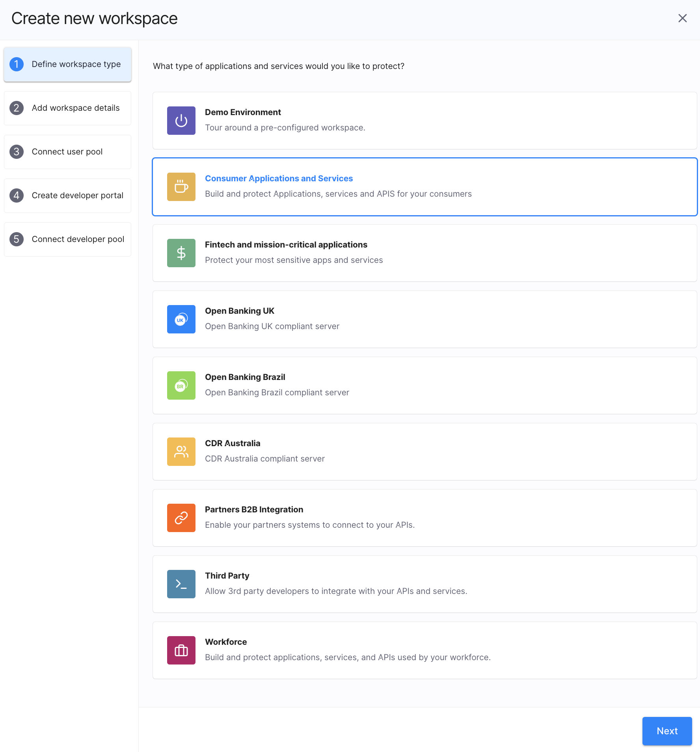Click the Next button
Screen dimensions: 700x752
click(667, 731)
